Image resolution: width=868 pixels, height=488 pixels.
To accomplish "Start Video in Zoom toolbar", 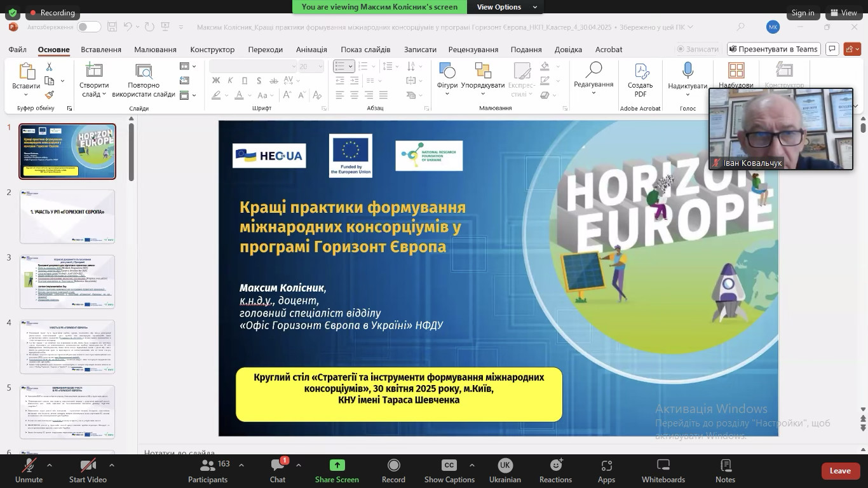I will [88, 471].
